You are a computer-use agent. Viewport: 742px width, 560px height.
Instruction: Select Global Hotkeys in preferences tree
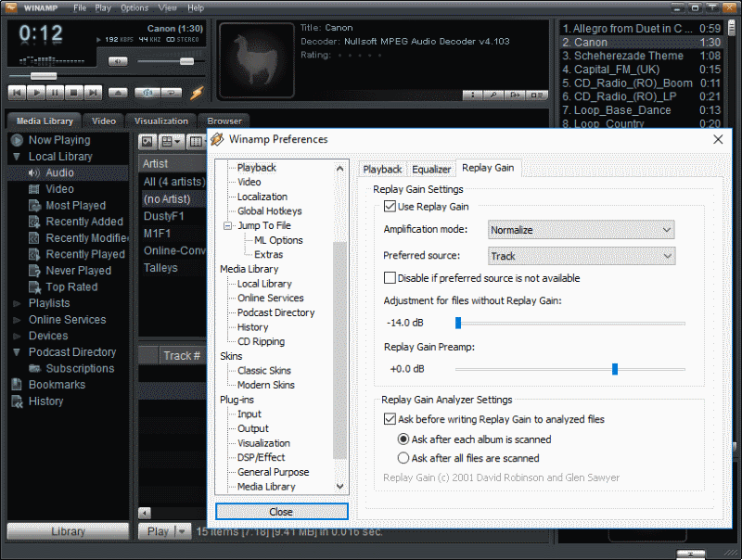pyautogui.click(x=269, y=211)
